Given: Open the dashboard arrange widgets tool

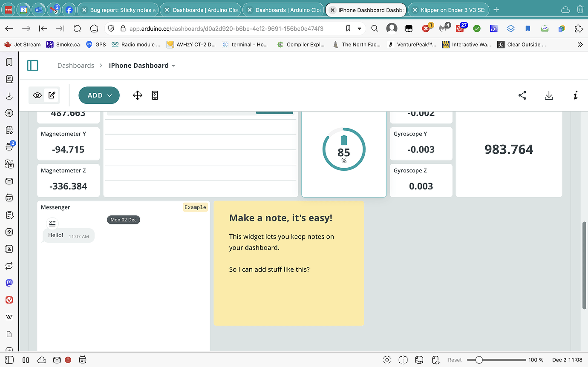Looking at the screenshot, I should pos(137,95).
